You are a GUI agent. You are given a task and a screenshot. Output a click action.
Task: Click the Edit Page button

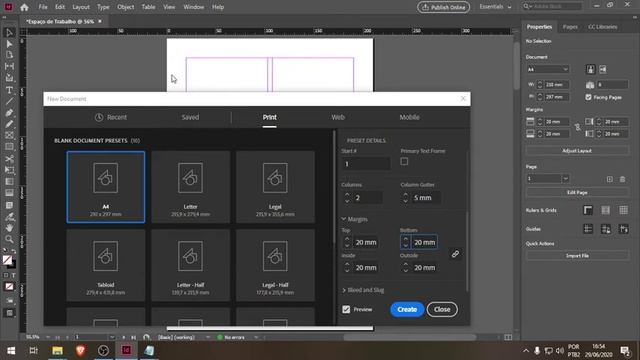tap(577, 192)
